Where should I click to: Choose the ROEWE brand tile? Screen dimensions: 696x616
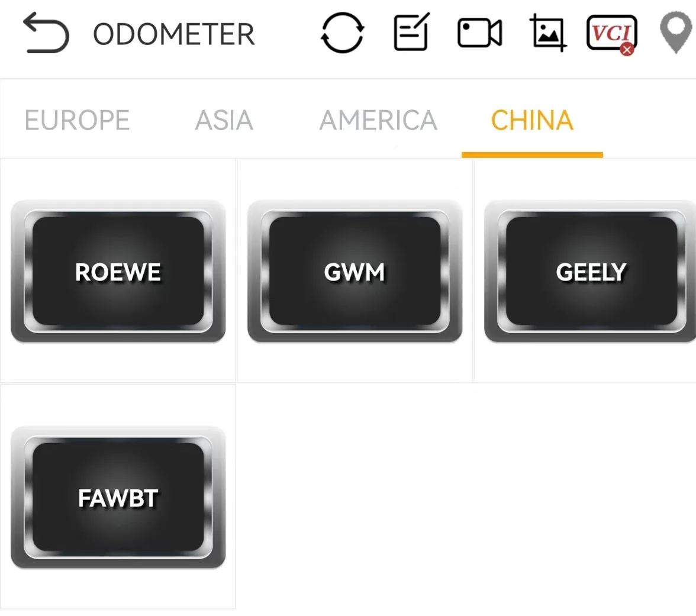[x=118, y=271]
